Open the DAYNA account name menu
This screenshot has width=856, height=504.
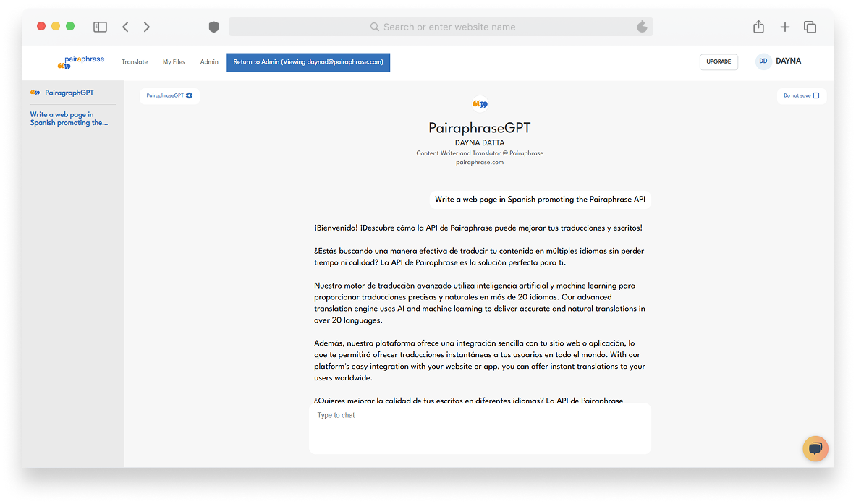[788, 61]
